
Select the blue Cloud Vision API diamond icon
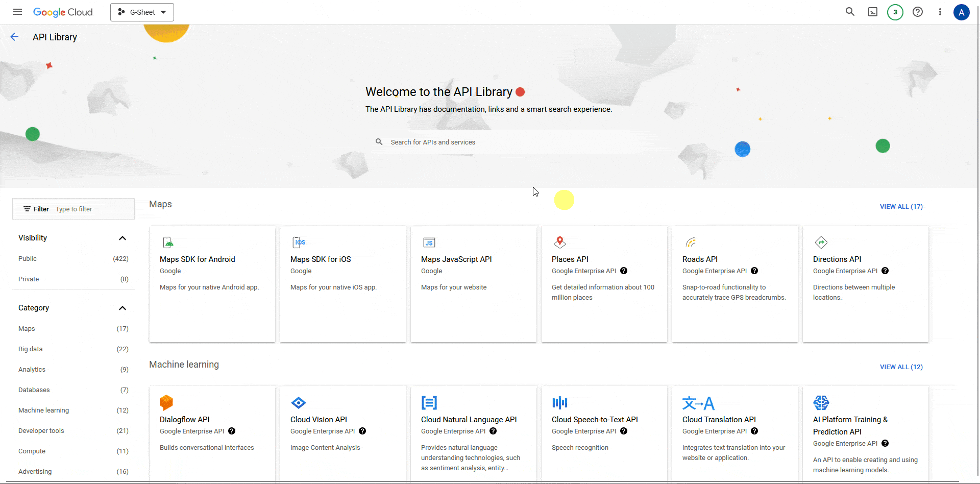click(x=298, y=403)
